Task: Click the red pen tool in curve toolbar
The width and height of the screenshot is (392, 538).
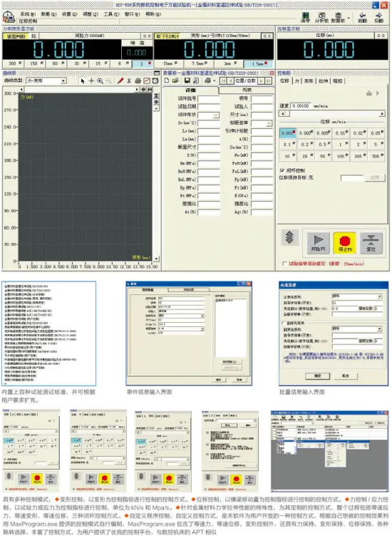Action: point(120,81)
